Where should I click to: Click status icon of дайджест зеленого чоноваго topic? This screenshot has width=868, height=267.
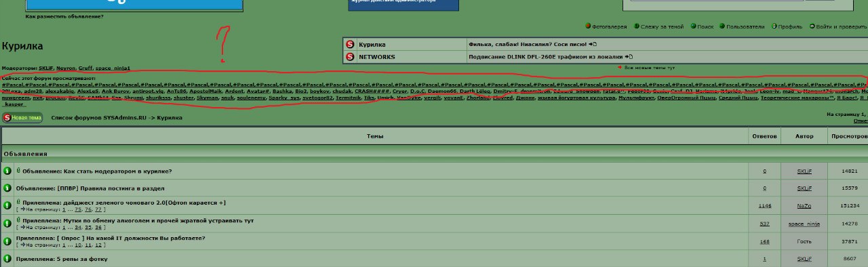pos(7,205)
